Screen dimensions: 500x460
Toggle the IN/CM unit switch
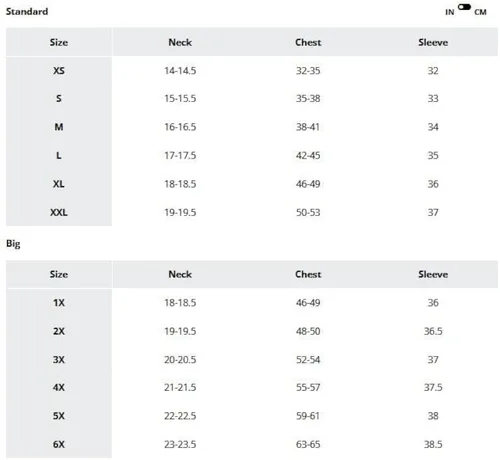464,7
